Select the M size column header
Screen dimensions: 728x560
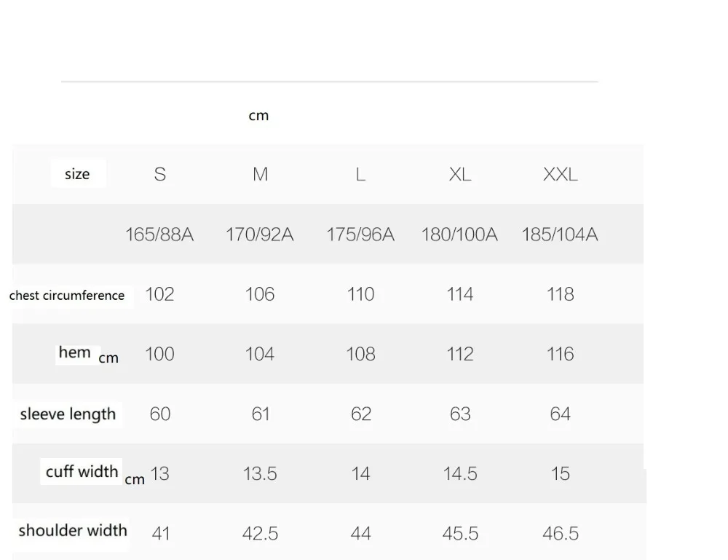click(x=260, y=175)
